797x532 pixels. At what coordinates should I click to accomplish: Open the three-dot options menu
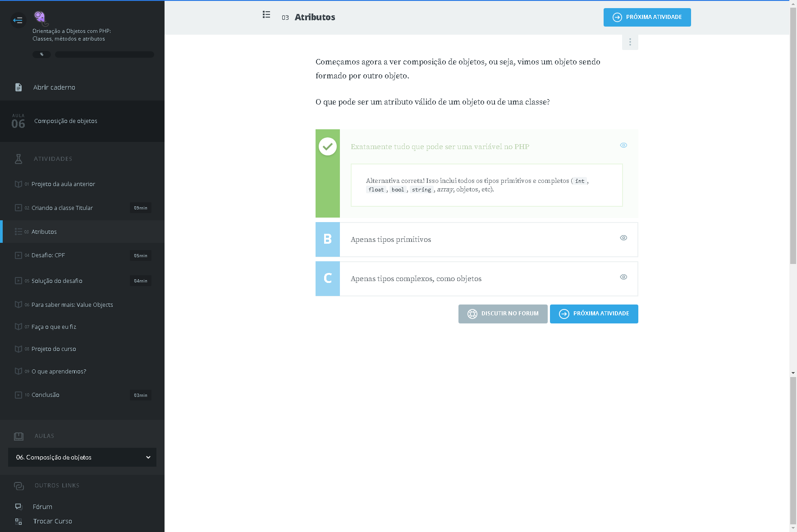pyautogui.click(x=630, y=42)
